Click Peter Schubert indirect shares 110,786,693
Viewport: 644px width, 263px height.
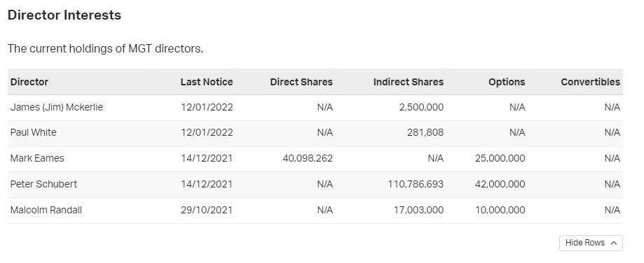pyautogui.click(x=416, y=185)
